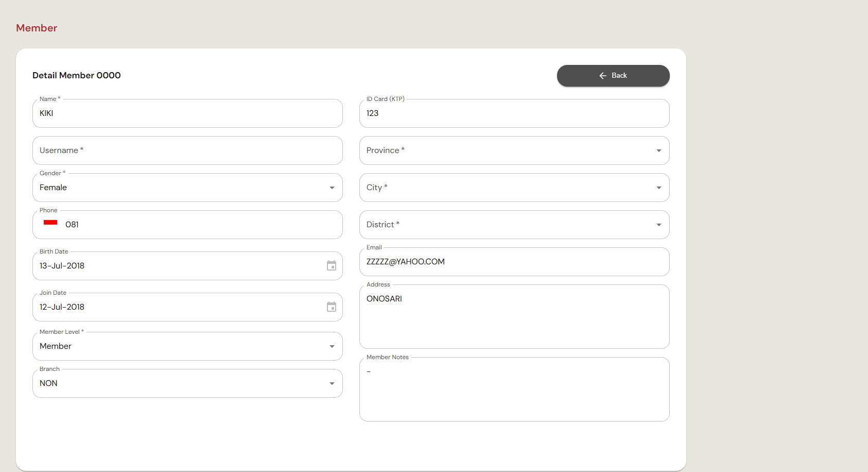Expand the City dropdown
868x472 pixels.
pyautogui.click(x=514, y=188)
